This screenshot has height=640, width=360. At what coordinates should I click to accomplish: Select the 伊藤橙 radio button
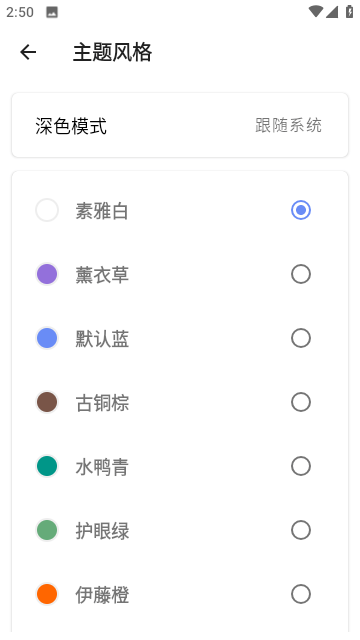pyautogui.click(x=301, y=594)
